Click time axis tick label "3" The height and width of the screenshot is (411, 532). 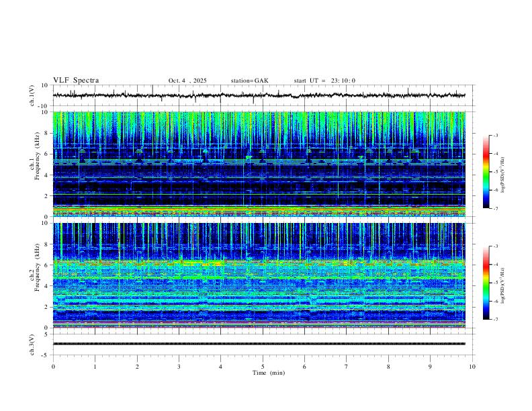(x=179, y=367)
